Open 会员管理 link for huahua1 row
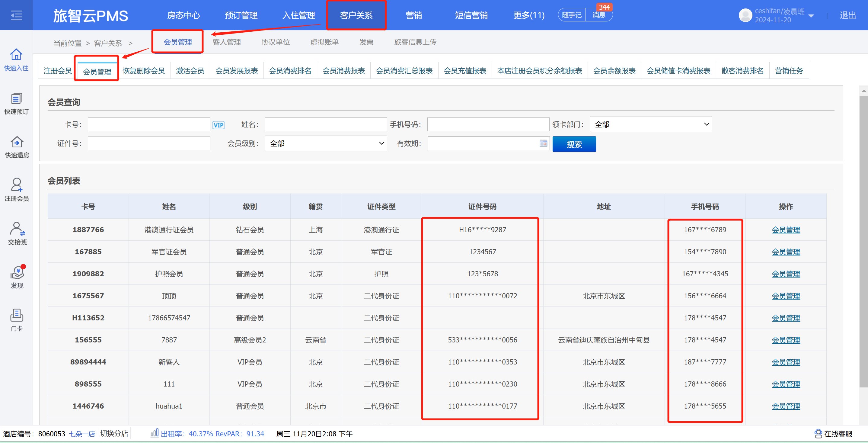This screenshot has height=443, width=868. pos(786,406)
